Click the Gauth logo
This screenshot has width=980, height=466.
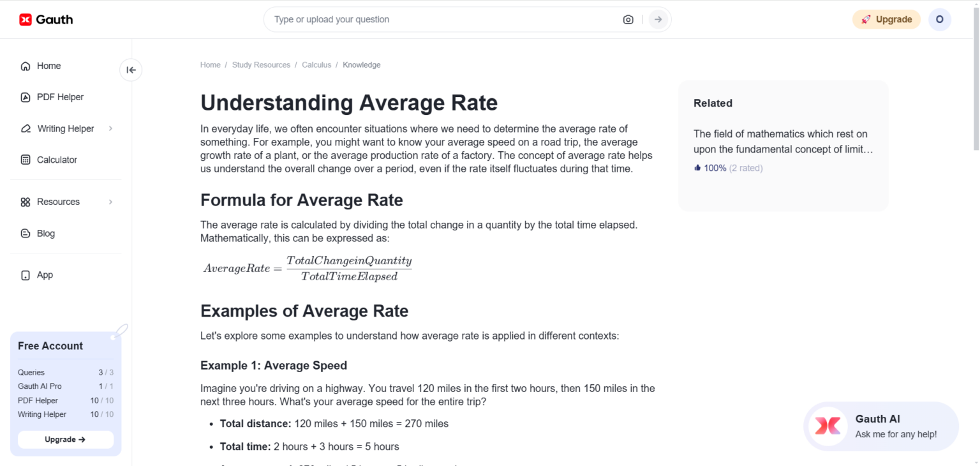pos(45,19)
